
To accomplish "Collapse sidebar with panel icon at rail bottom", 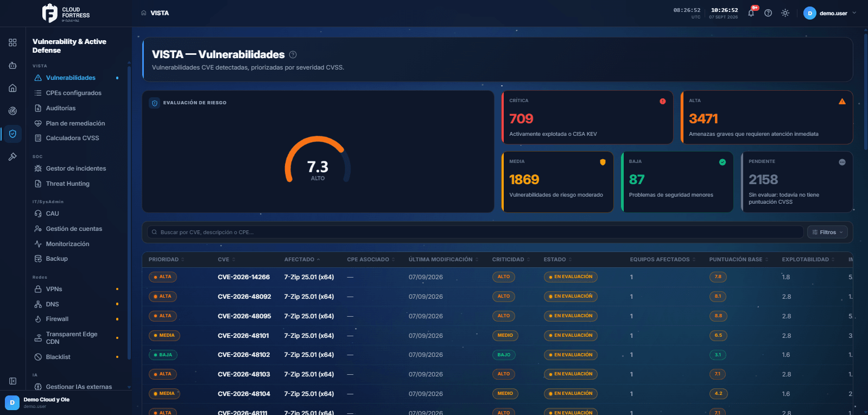I will pyautogui.click(x=12, y=381).
